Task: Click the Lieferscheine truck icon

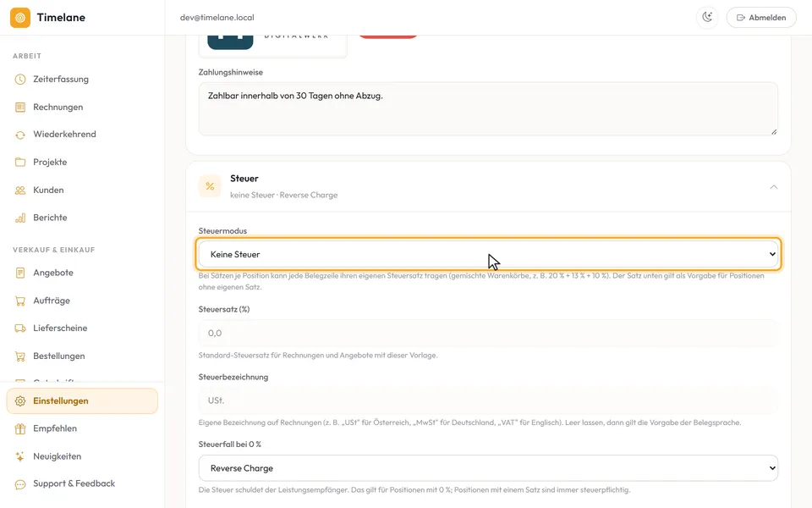Action: 20,329
